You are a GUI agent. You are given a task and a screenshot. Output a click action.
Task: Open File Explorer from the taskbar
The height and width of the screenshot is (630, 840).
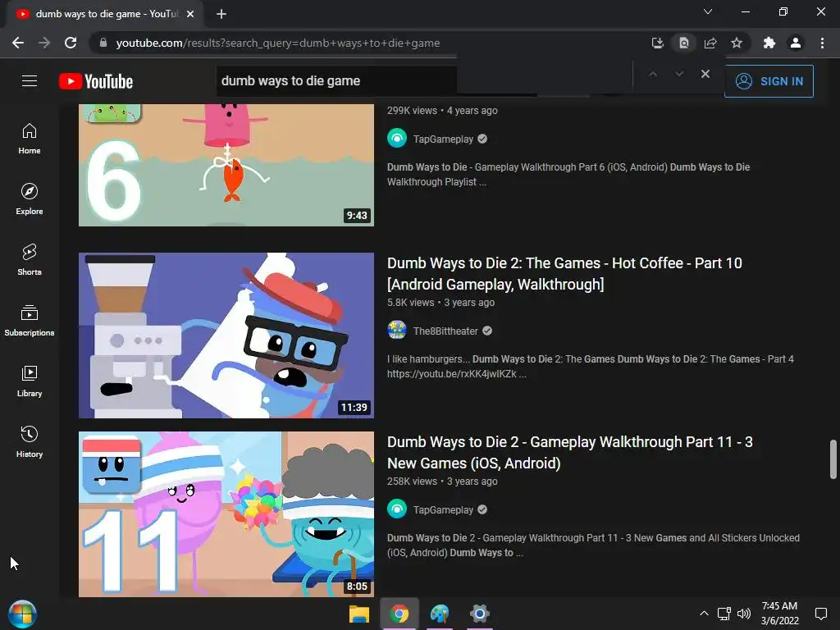[x=359, y=614]
